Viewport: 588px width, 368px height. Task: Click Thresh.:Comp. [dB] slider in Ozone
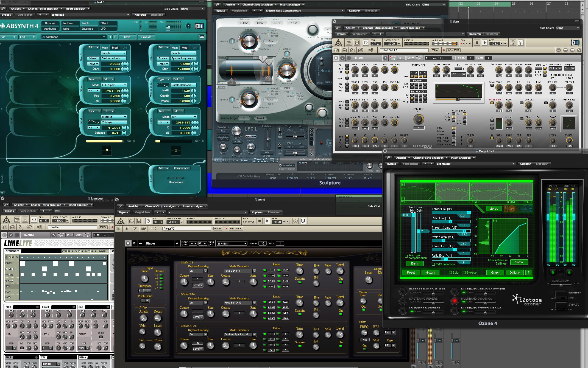point(451,231)
